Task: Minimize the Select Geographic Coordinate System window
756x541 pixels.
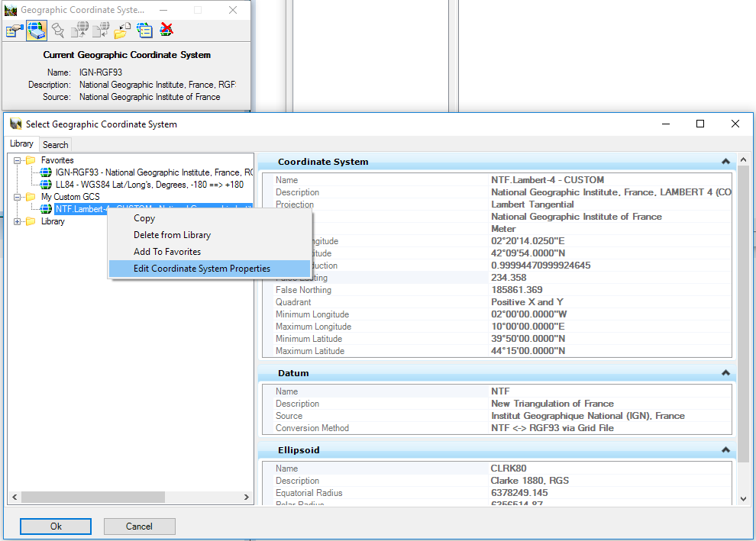Action: click(x=666, y=124)
